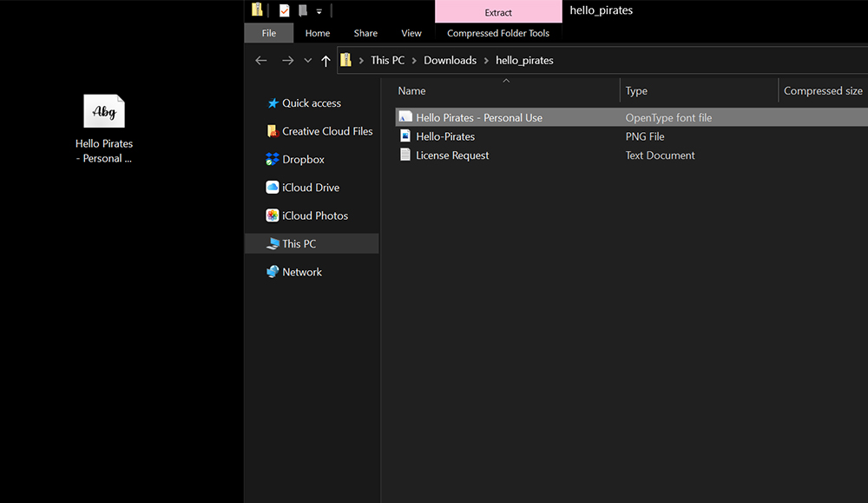Click the Properties icon in quick access toolbar
Screen dimensions: 868x503
tap(285, 11)
